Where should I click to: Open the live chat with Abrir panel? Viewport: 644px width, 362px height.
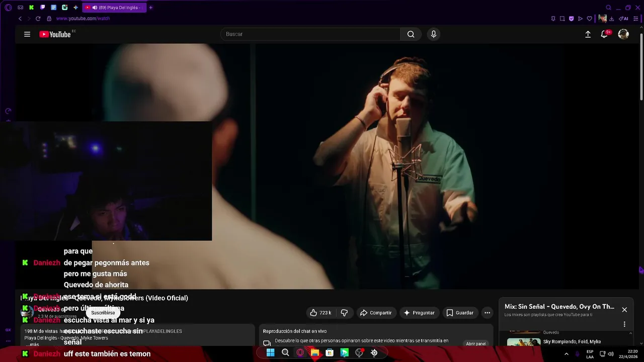(x=476, y=344)
